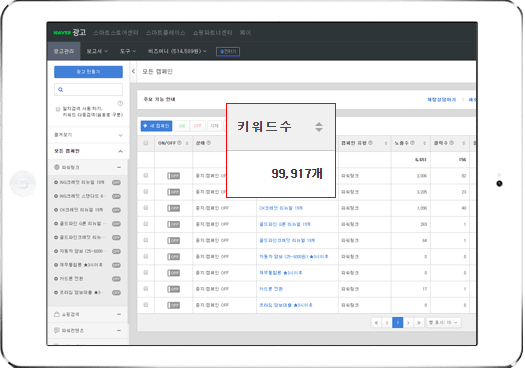Select the 광고관리 tab
This screenshot has width=525, height=368.
click(x=64, y=51)
